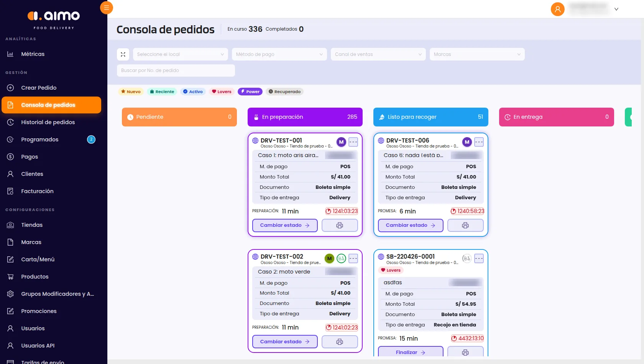This screenshot has width=644, height=364.
Task: Click 'Finalizar' on SB-220426-0001
Action: pyautogui.click(x=411, y=352)
